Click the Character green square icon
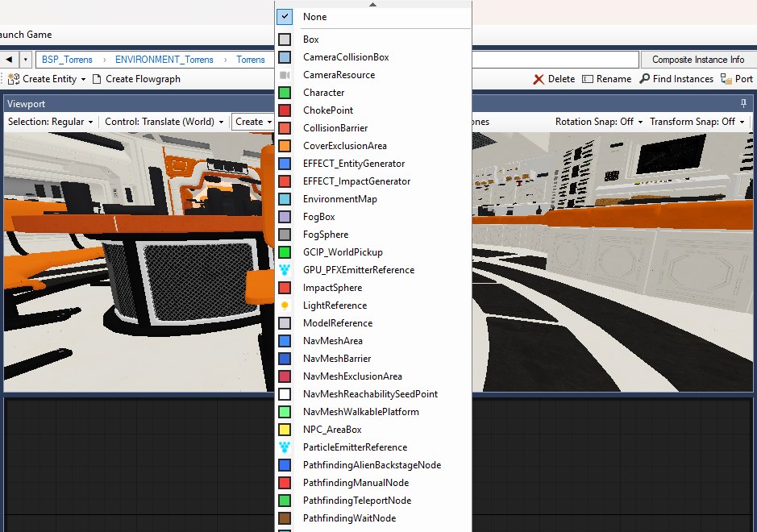 coord(285,92)
